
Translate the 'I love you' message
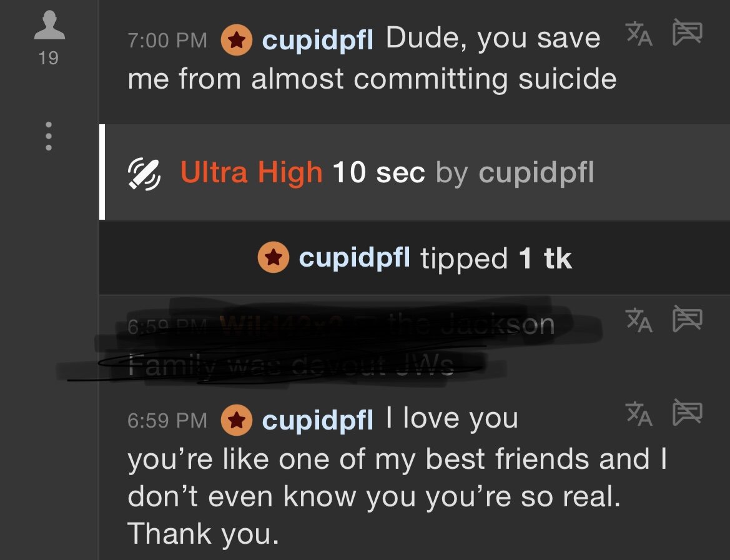(x=639, y=413)
